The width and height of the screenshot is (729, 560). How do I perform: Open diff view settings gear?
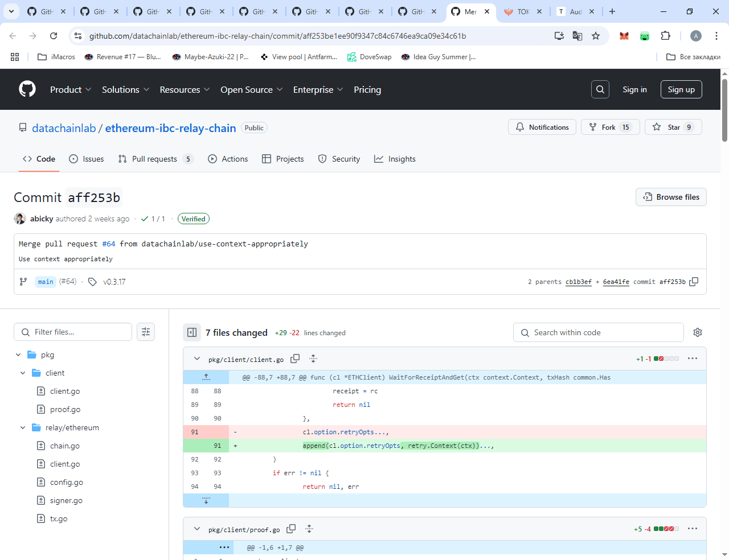[698, 332]
